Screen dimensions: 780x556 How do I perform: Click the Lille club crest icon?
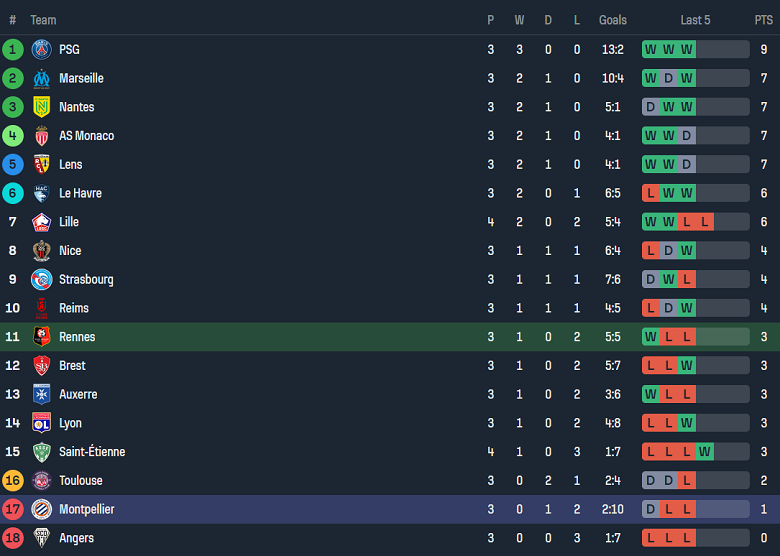tap(41, 222)
